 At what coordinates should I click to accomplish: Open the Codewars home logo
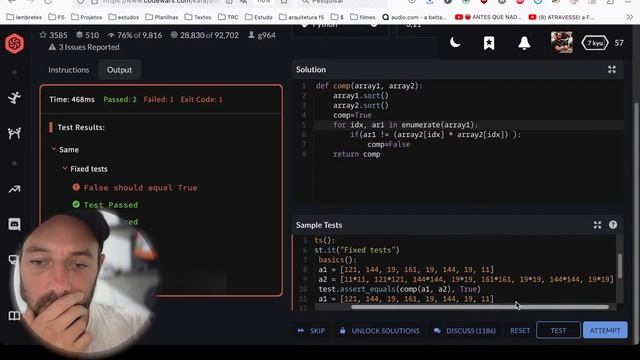[15, 43]
